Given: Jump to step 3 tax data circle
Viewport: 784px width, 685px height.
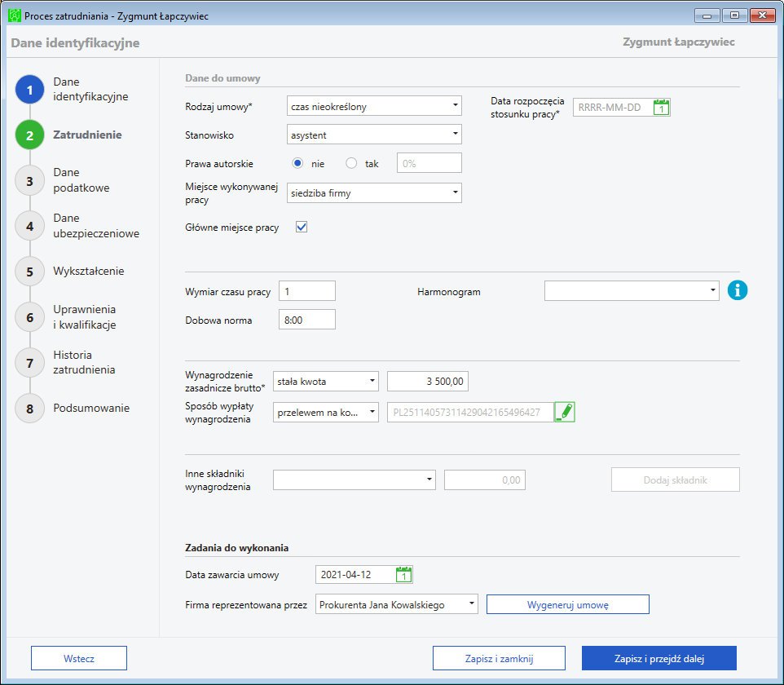Looking at the screenshot, I should [x=29, y=181].
